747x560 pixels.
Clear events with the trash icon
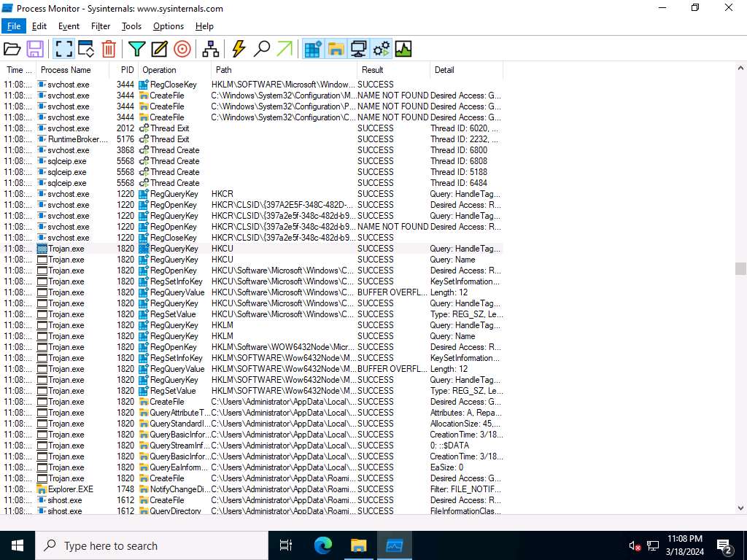coord(109,49)
